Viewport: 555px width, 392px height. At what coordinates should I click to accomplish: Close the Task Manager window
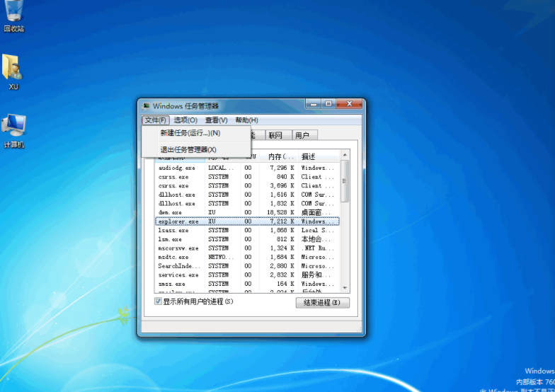(350, 103)
